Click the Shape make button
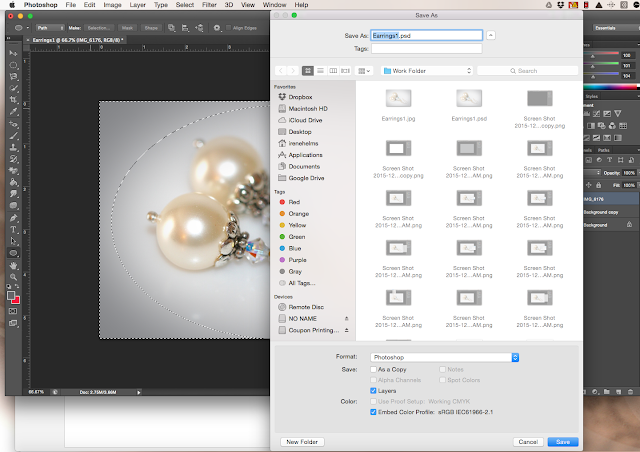 (x=151, y=28)
